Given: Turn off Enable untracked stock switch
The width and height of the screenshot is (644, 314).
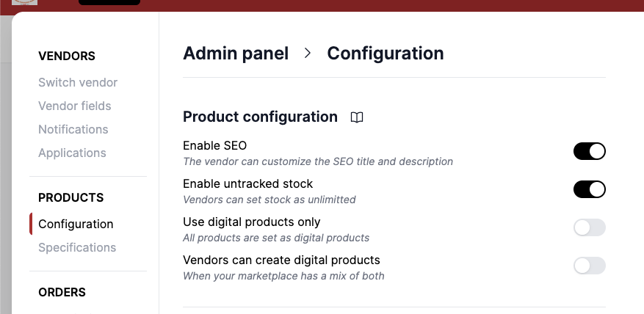Looking at the screenshot, I should tap(589, 189).
